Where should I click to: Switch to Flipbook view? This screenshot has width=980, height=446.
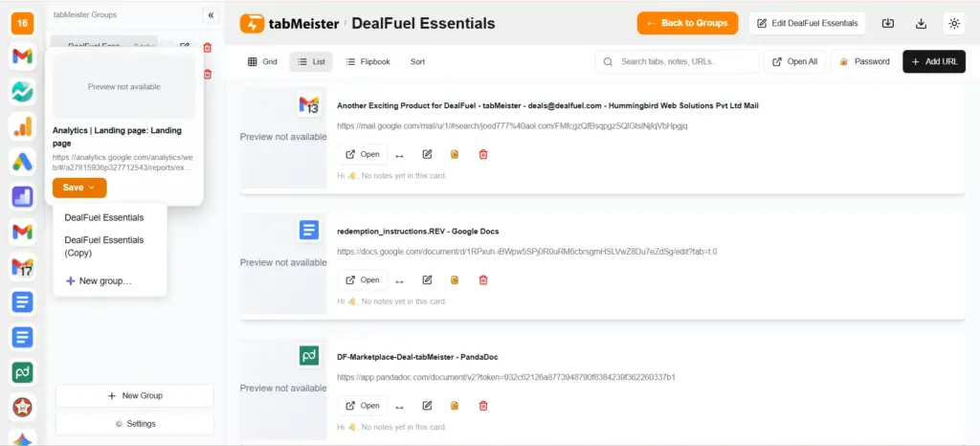(367, 61)
